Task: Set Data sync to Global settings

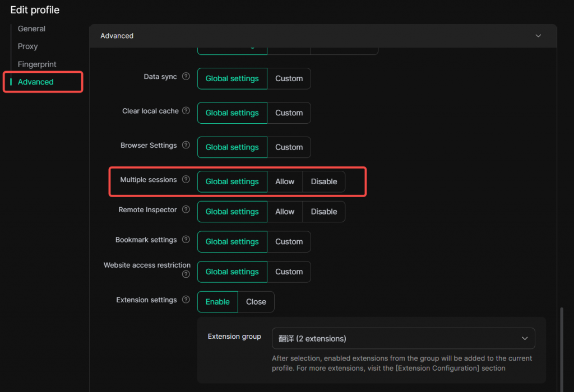Action: [232, 78]
